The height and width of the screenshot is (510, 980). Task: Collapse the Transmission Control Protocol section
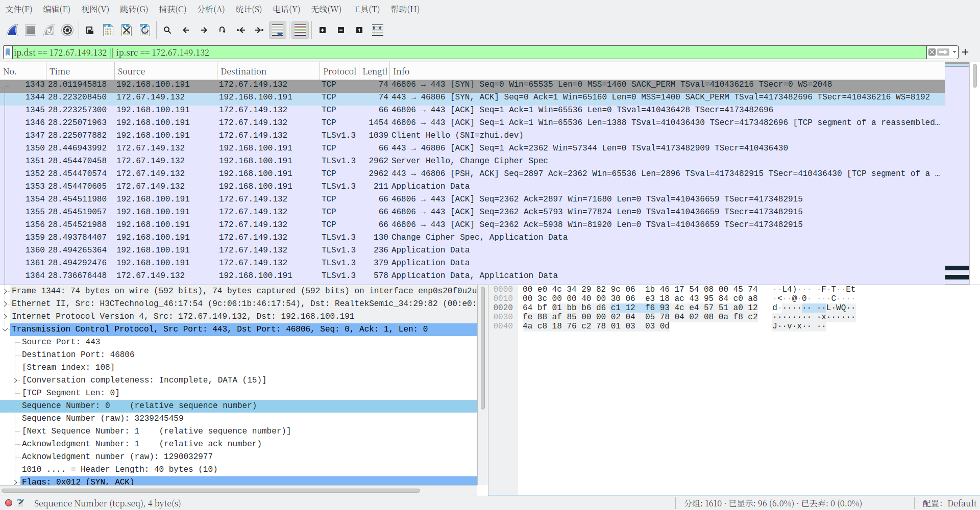(x=6, y=329)
